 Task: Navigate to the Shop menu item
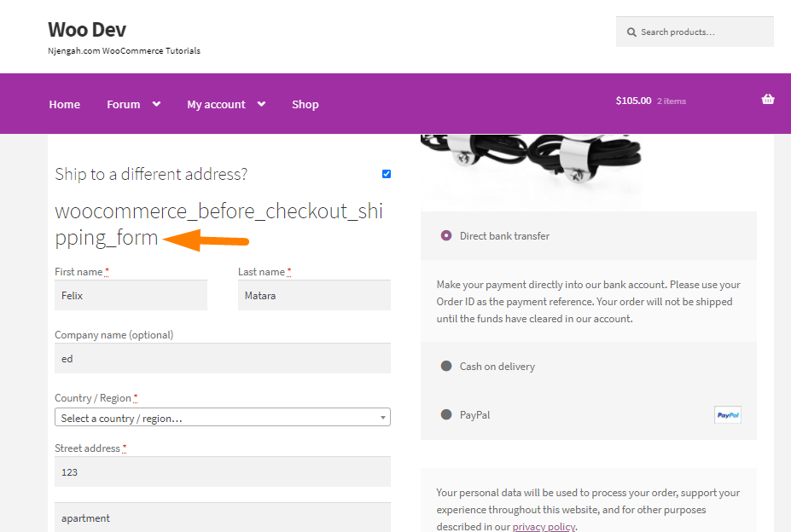click(305, 104)
